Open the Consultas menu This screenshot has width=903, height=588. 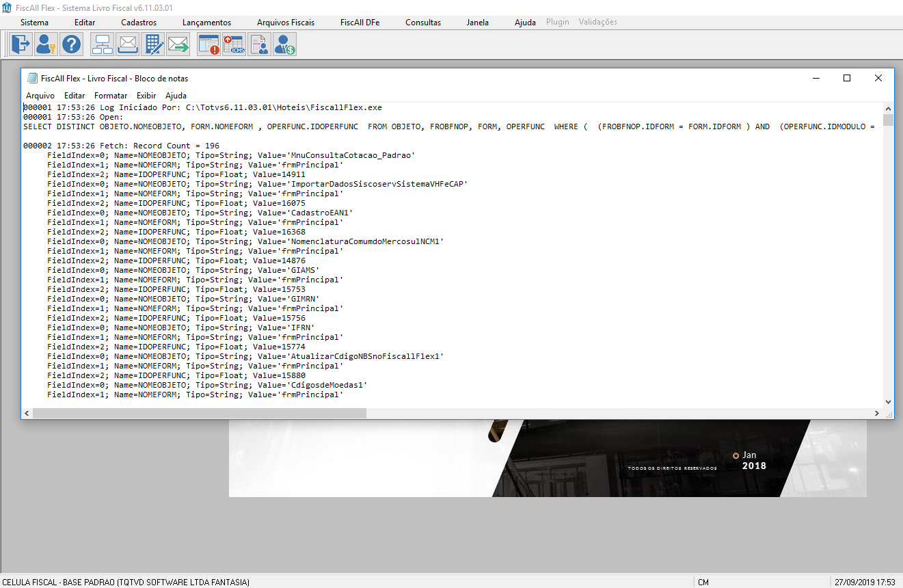(423, 23)
